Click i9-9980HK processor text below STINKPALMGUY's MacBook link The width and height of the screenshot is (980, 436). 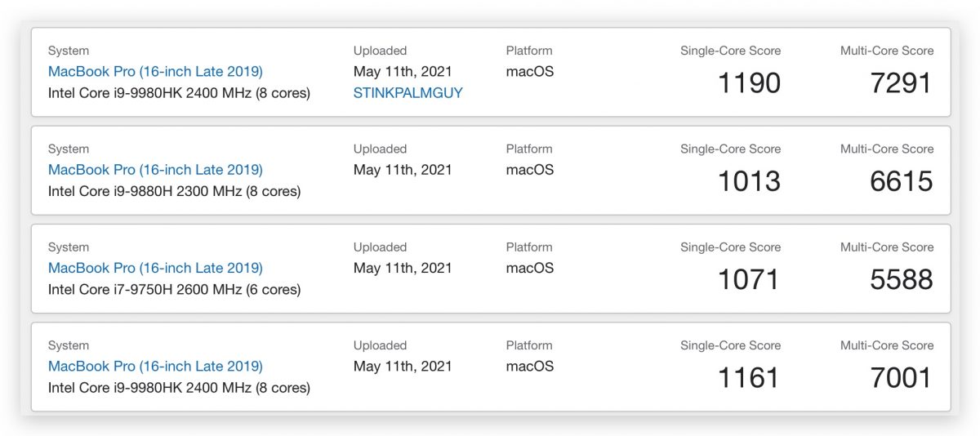179,93
